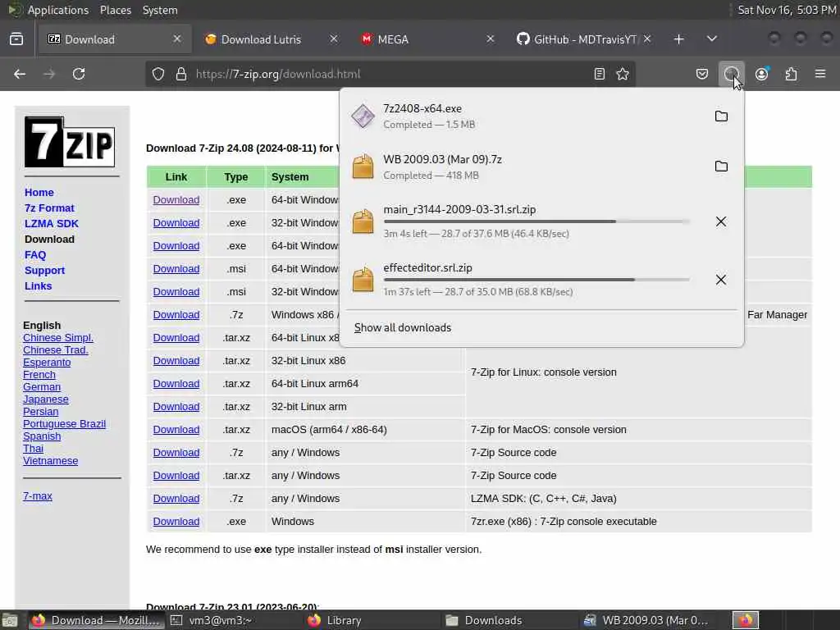Switch to WB 2009.03 archive window in taskbar
The height and width of the screenshot is (630, 840).
(x=646, y=620)
